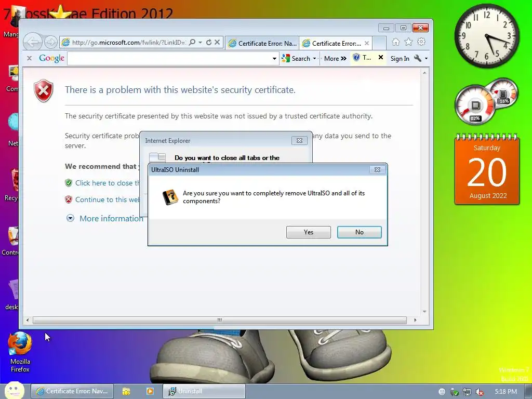Open the address bar search icon
This screenshot has height=399, width=532.
point(192,42)
